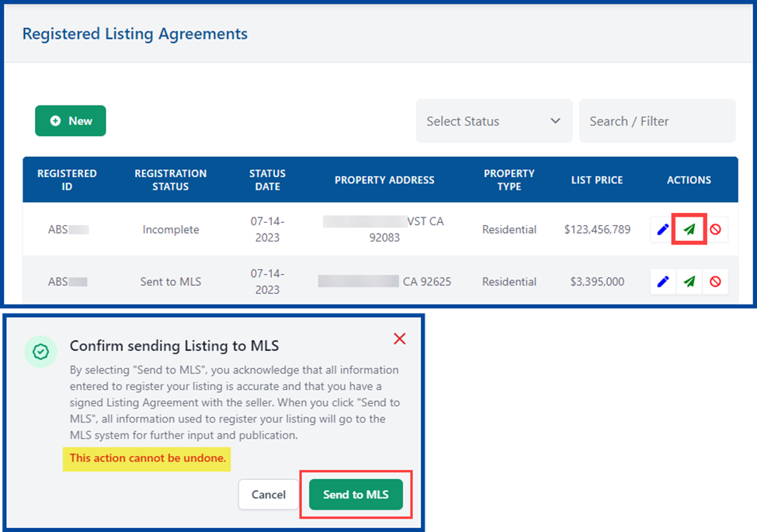Select the Sent to MLS status cell
Viewport: 757px width, 532px height.
click(171, 282)
